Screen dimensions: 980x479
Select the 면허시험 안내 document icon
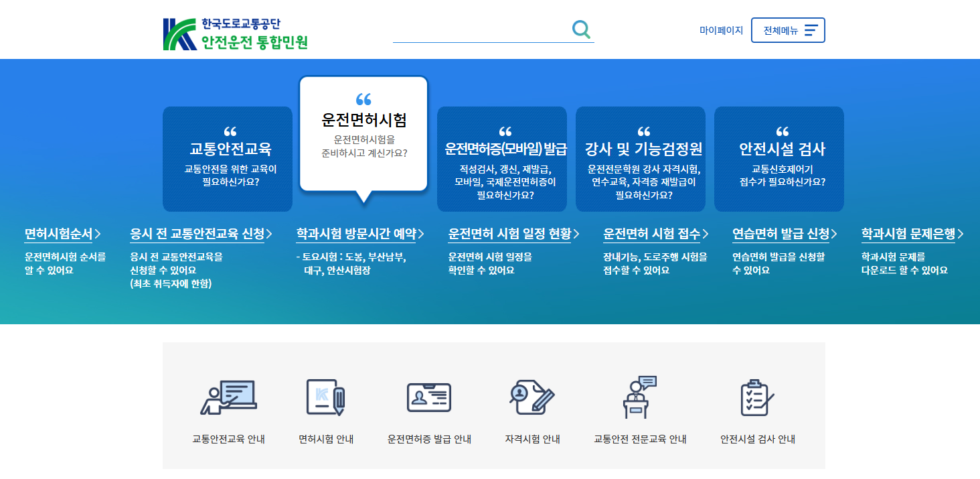tap(326, 398)
